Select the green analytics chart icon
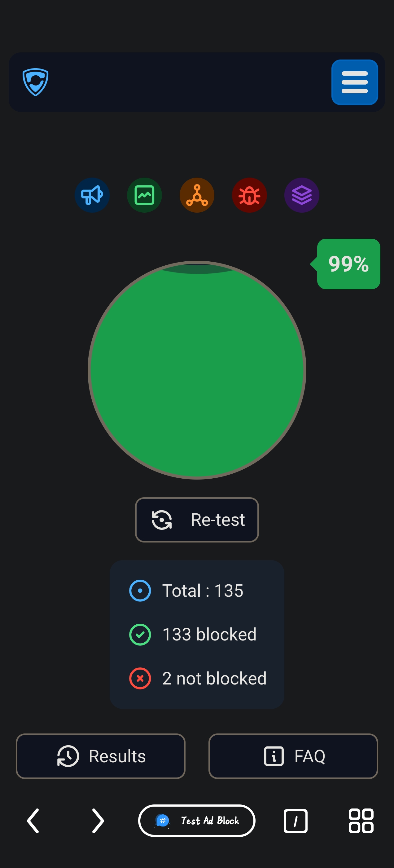 tap(144, 195)
